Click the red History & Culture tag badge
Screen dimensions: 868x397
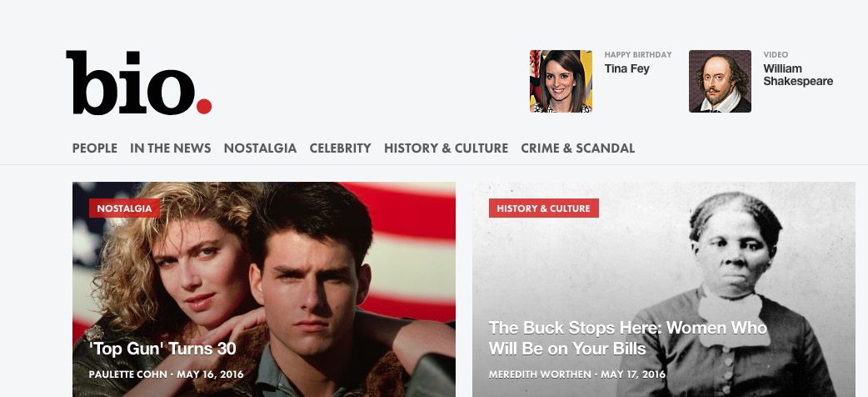[544, 209]
